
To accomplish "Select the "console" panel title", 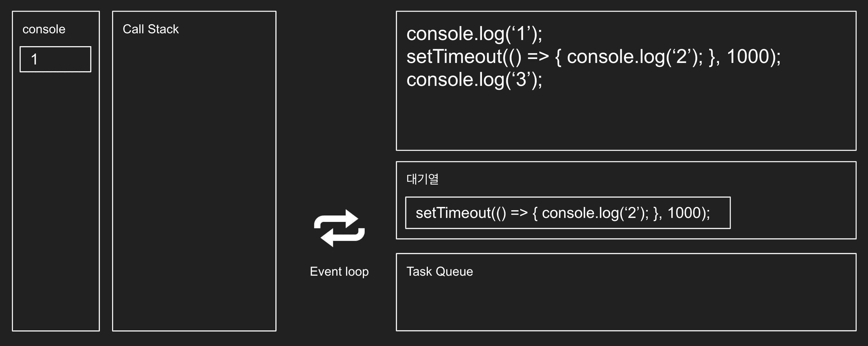I will (x=44, y=29).
